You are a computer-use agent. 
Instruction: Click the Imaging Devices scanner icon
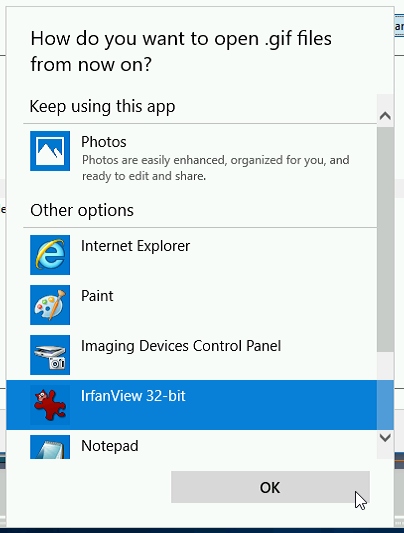pyautogui.click(x=50, y=355)
